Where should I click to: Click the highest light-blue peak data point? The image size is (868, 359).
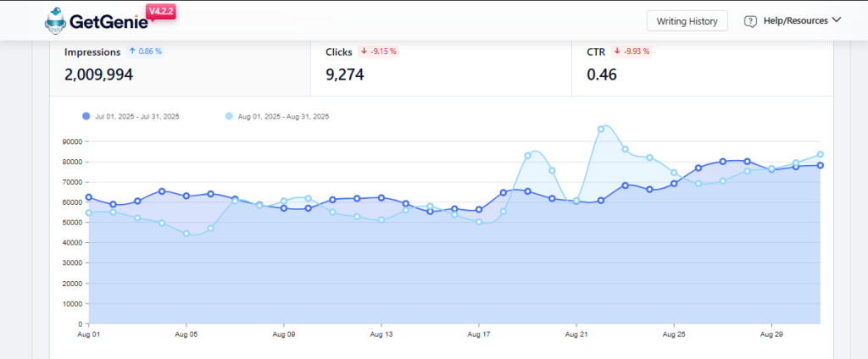601,129
